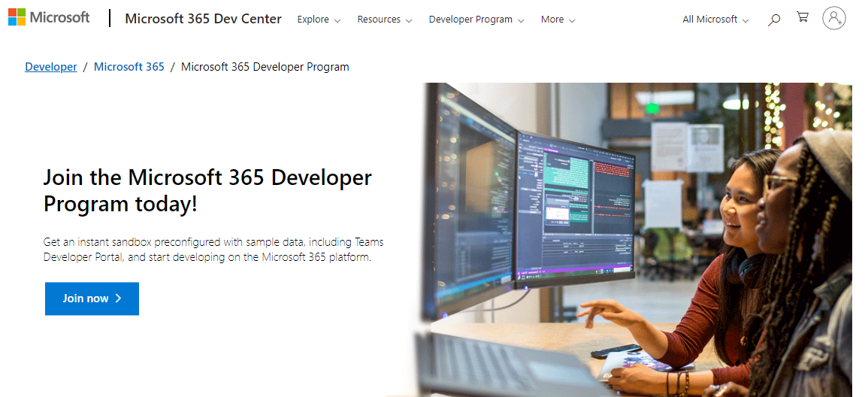868x397 pixels.
Task: Expand the Explore dropdown menu
Action: point(319,20)
